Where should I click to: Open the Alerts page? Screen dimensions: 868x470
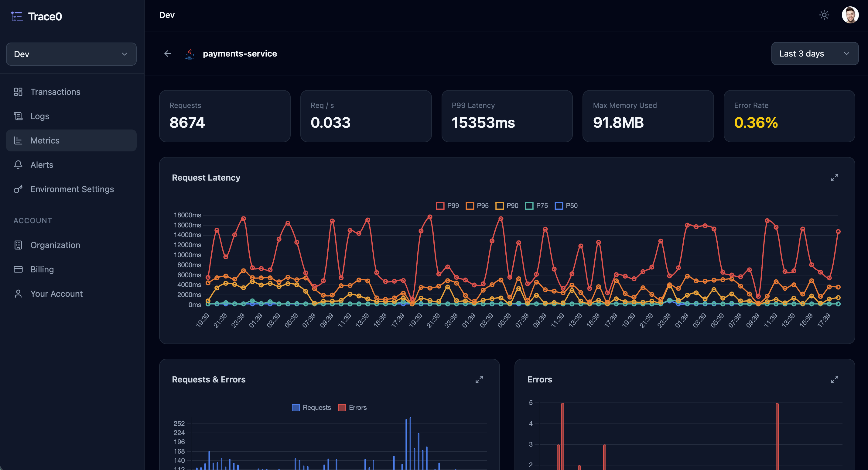(x=71, y=165)
